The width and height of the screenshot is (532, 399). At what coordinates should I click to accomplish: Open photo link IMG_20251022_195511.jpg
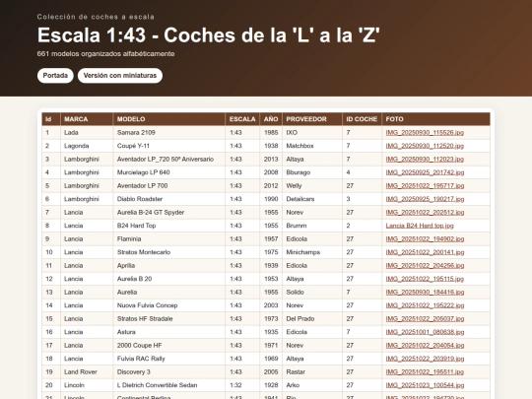point(425,371)
